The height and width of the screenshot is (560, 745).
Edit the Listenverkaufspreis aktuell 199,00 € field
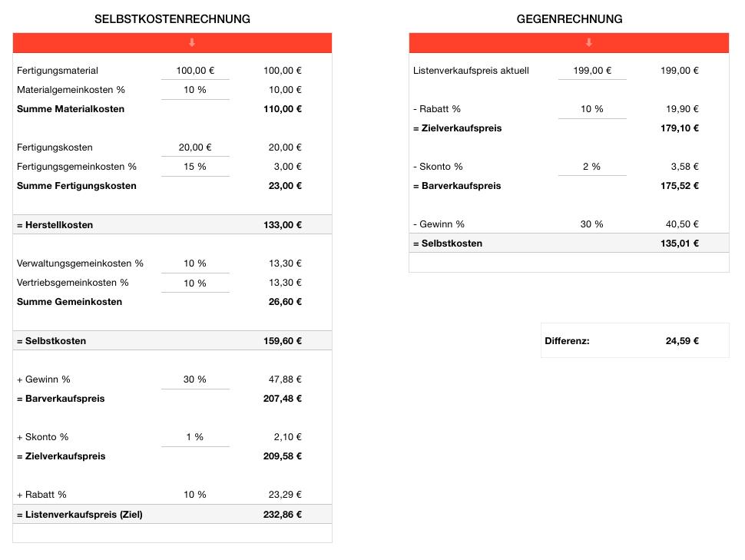(x=592, y=70)
